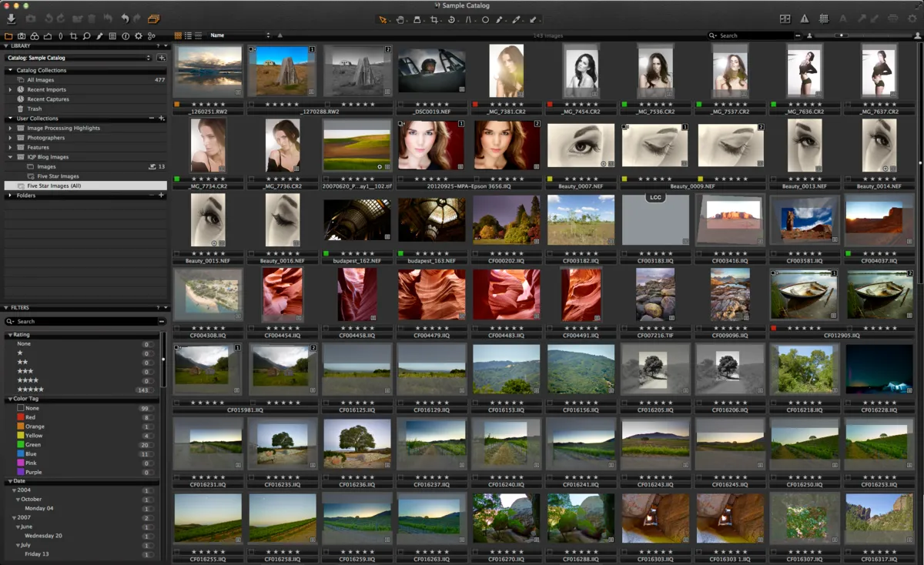
Task: Open the Recent Imports item
Action: 48,89
